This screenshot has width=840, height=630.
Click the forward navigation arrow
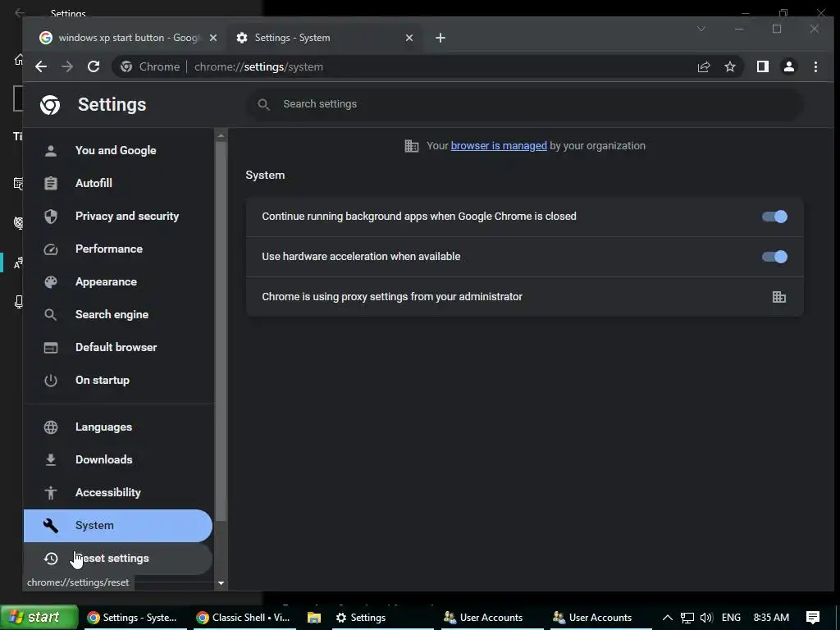(67, 66)
